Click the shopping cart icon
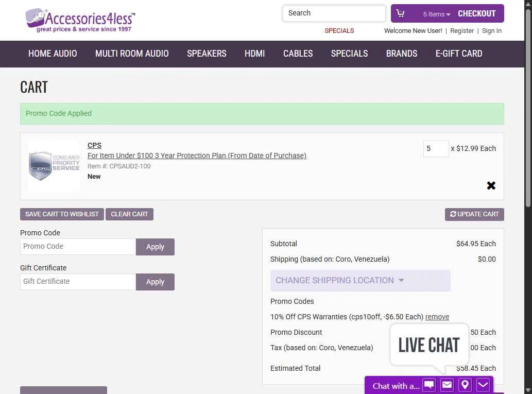Viewport: 532px width, 394px height. (x=400, y=13)
